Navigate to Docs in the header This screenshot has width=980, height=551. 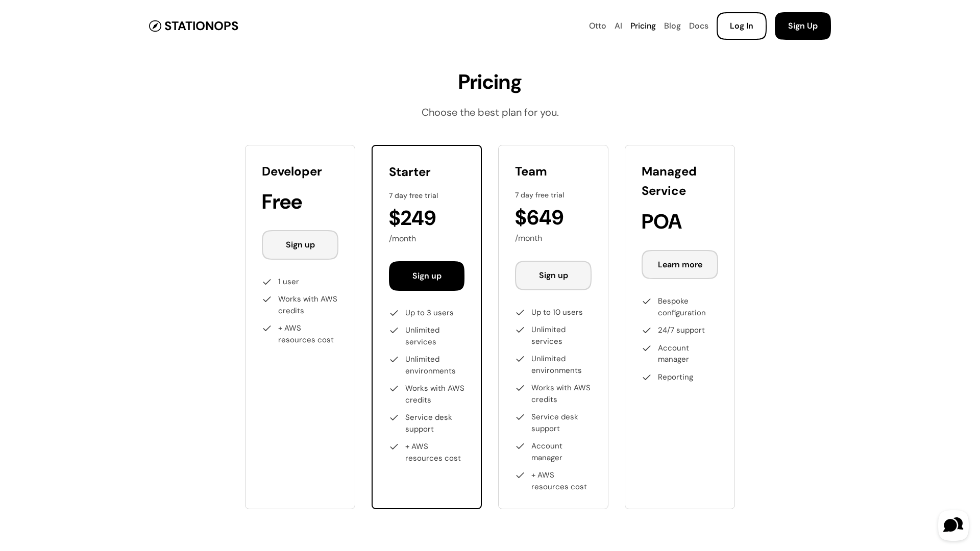(698, 26)
